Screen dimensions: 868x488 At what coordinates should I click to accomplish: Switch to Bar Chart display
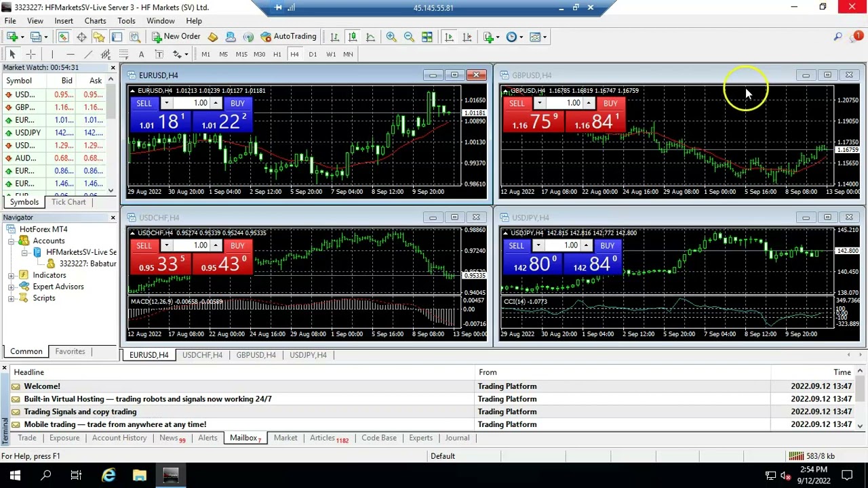tap(334, 37)
